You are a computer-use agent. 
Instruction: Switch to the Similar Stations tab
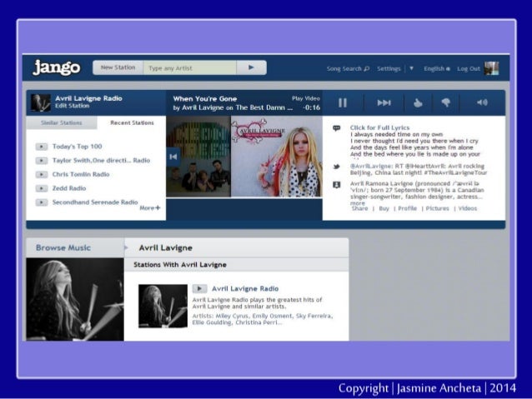62,122
